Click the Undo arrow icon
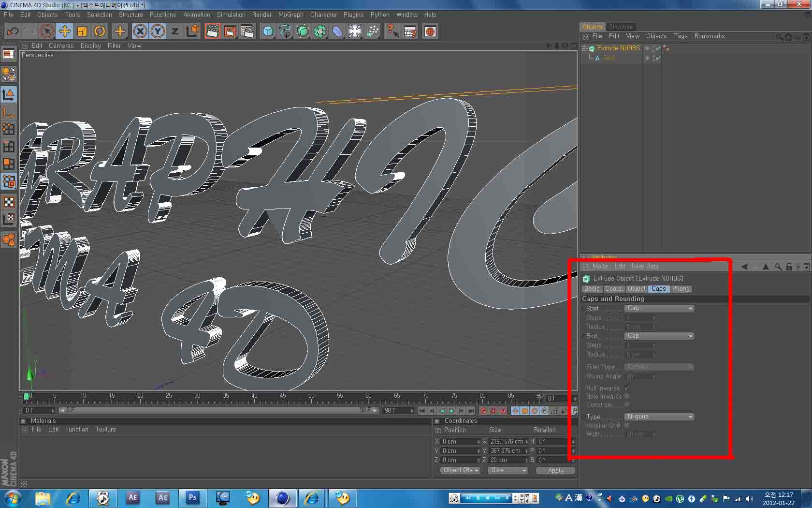Viewport: 812px width, 508px height. 13,31
